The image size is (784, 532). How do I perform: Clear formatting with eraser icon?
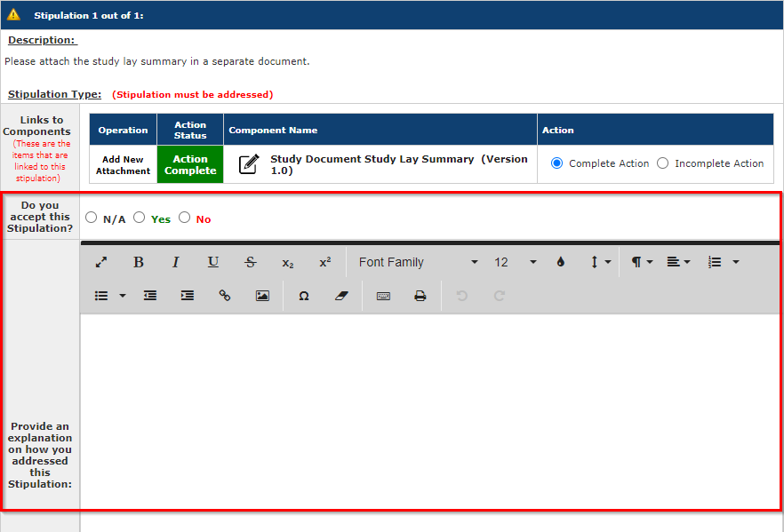(341, 296)
